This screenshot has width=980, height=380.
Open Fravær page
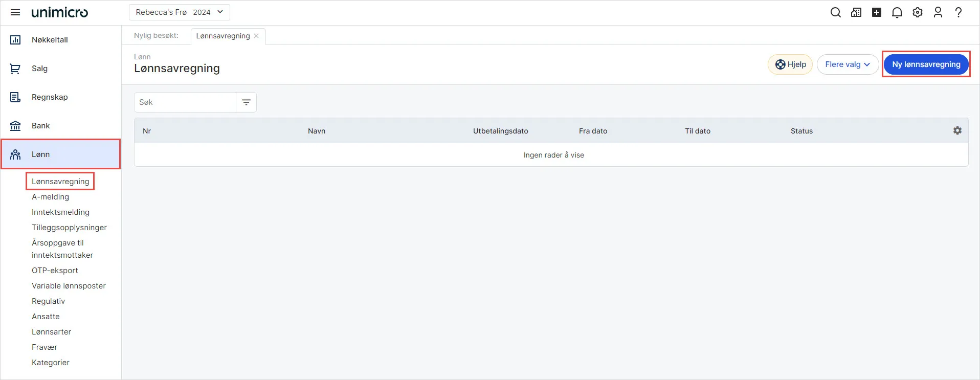(x=44, y=347)
